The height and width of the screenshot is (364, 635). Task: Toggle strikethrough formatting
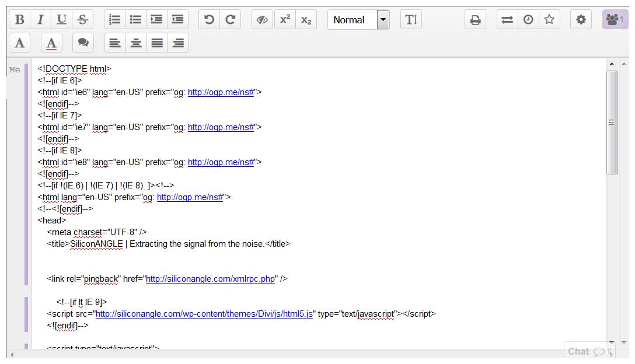click(83, 19)
